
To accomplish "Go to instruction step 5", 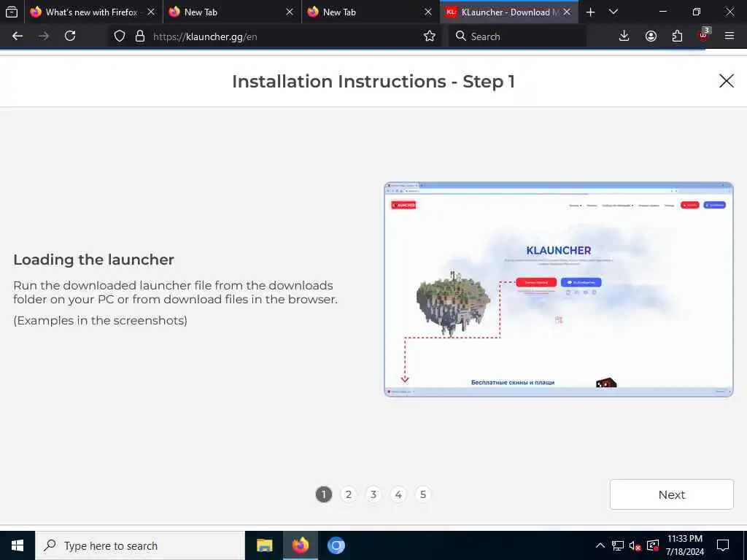I will point(423,495).
